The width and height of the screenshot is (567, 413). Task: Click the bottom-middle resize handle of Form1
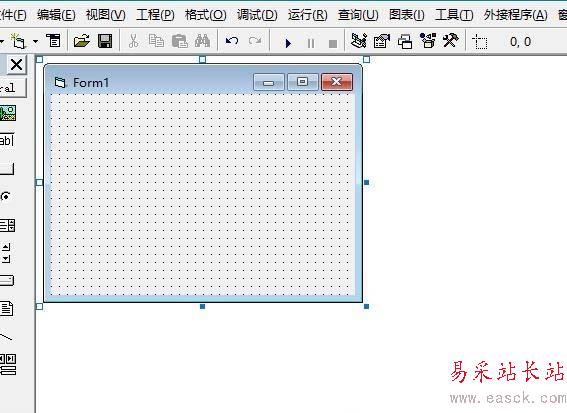202,307
